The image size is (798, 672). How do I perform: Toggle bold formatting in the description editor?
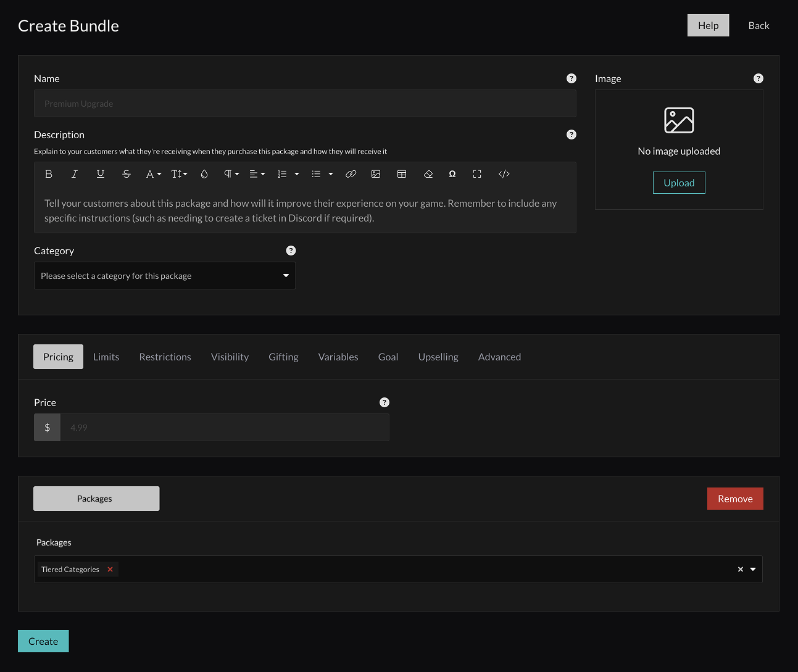click(49, 173)
